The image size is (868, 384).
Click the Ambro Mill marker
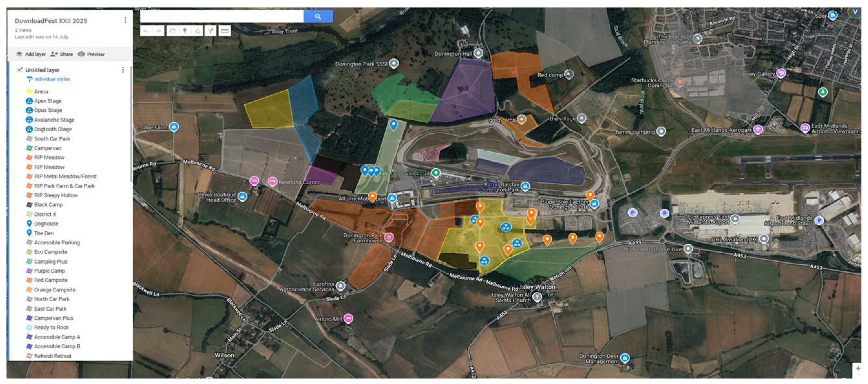tap(348, 318)
